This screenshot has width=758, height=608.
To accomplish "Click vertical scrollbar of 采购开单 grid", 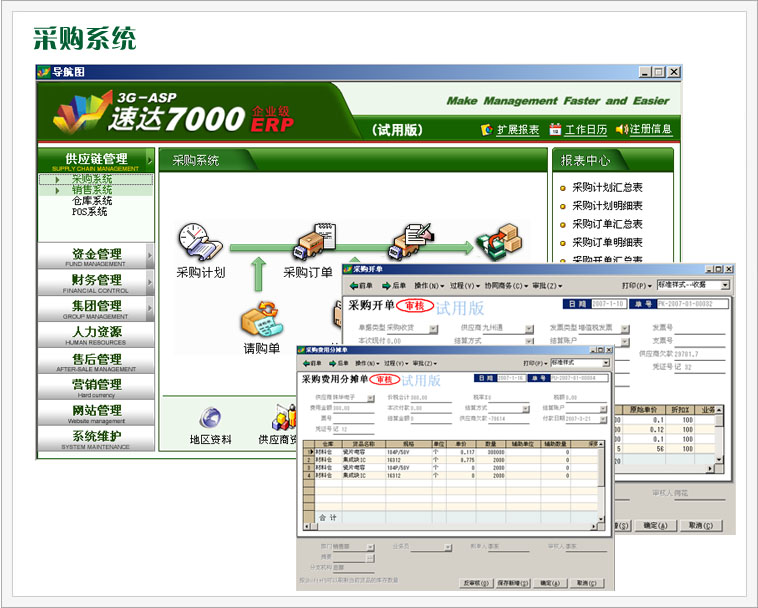I will pyautogui.click(x=720, y=437).
